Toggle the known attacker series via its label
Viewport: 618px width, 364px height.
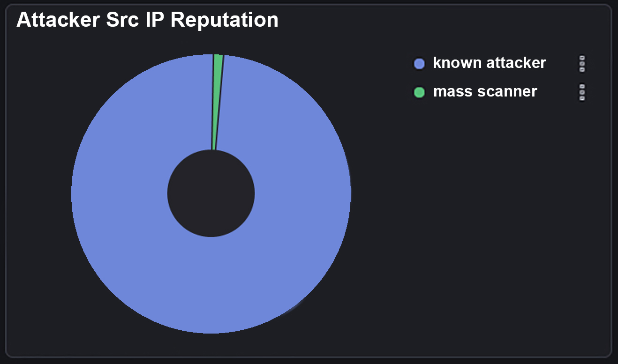click(489, 63)
